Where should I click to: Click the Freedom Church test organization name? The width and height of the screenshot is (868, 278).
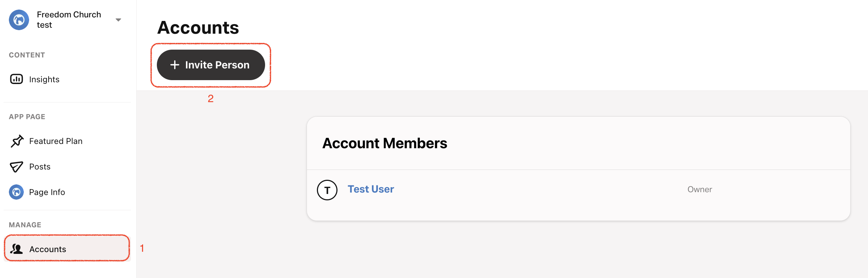click(x=69, y=20)
